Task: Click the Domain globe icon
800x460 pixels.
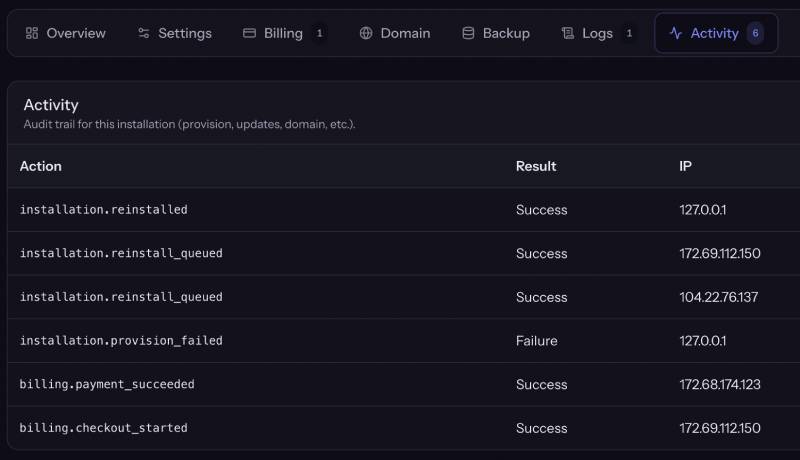Action: coord(366,33)
